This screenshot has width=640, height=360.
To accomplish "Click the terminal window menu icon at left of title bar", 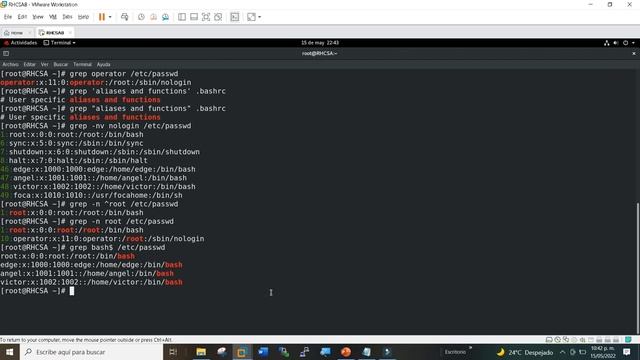I will (x=6, y=53).
